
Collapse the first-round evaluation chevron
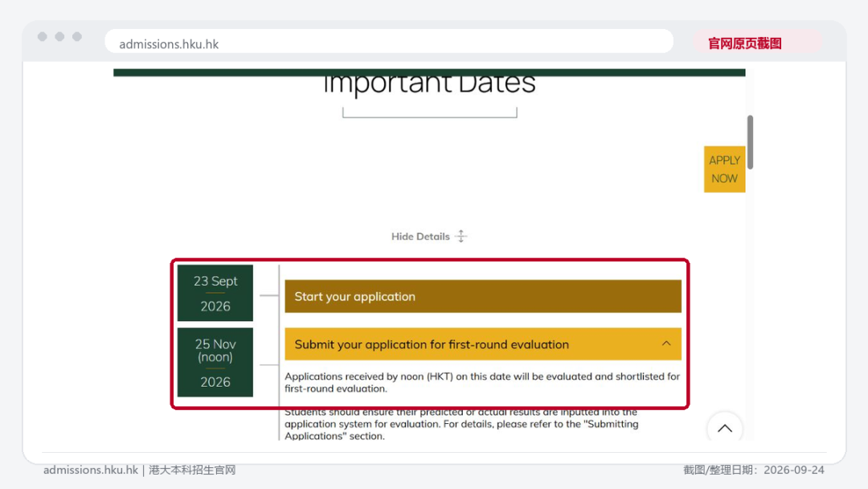coord(666,344)
